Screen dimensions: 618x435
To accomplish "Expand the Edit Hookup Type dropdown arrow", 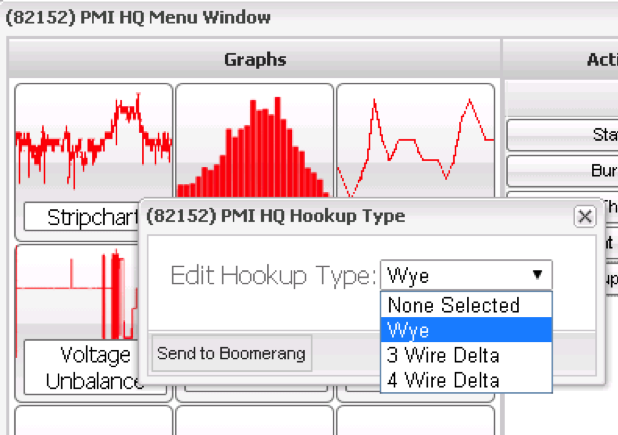I will 537,275.
